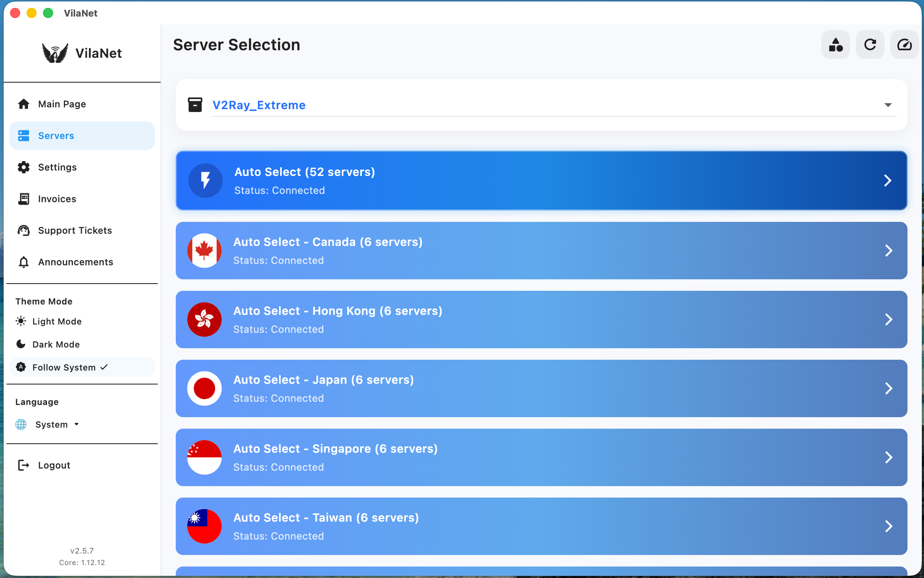View Announcements

82,262
